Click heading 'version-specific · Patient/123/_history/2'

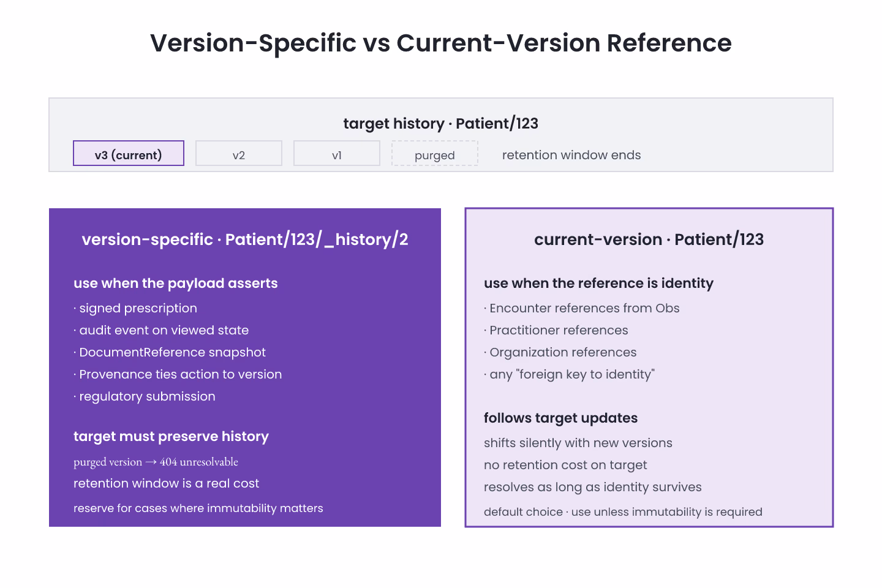pos(245,239)
